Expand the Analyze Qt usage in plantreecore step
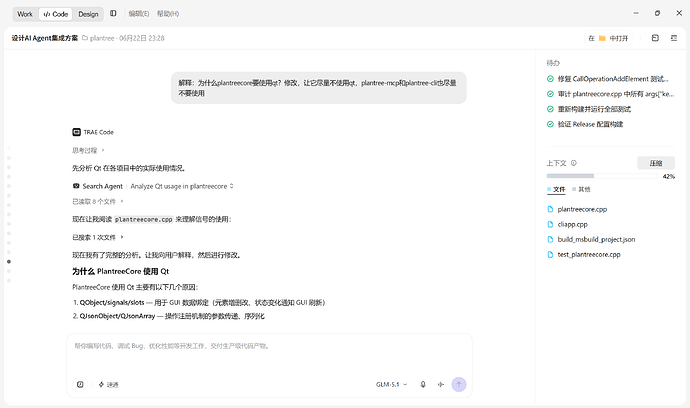Screen dimensions: 690x408 click(x=182, y=186)
